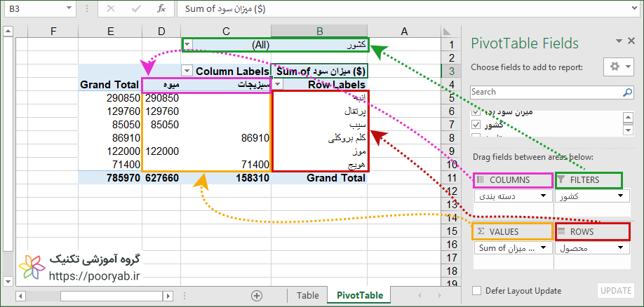The image size is (644, 307).
Task: Open محصول field dropdown in ROWS area
Action: (x=620, y=248)
